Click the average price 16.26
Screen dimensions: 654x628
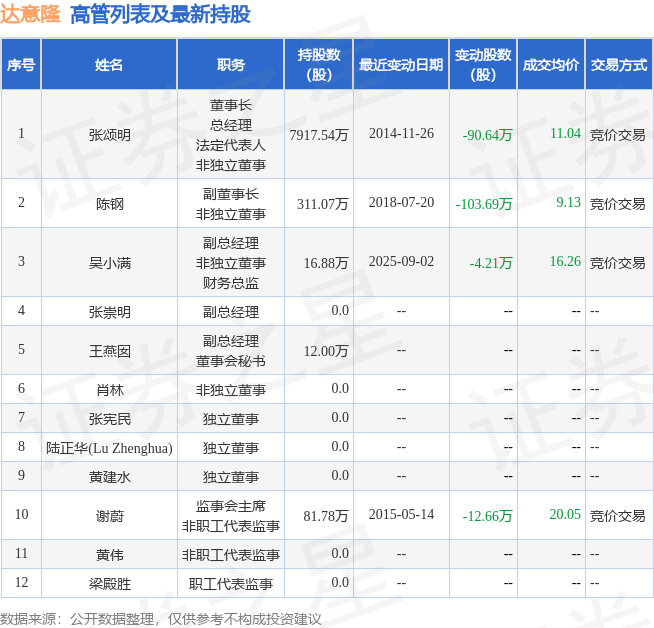pyautogui.click(x=565, y=261)
